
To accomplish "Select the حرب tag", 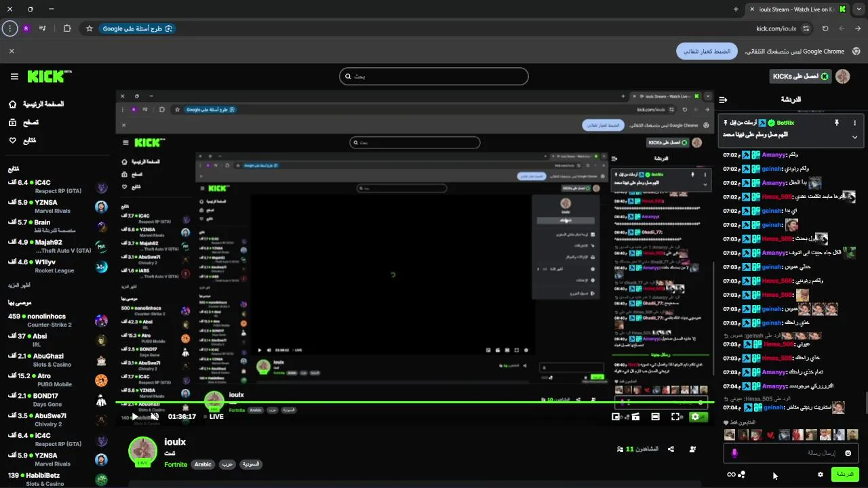I will coord(227,464).
